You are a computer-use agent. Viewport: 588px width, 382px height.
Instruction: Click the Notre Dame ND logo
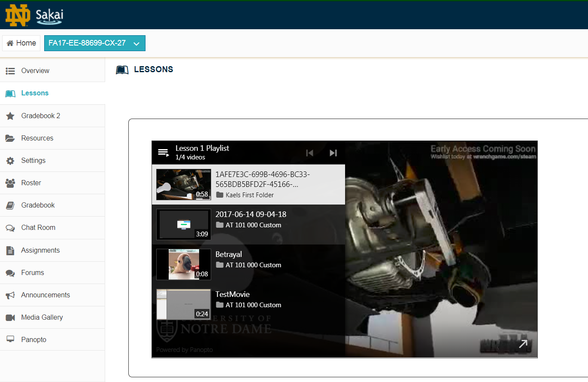click(18, 15)
